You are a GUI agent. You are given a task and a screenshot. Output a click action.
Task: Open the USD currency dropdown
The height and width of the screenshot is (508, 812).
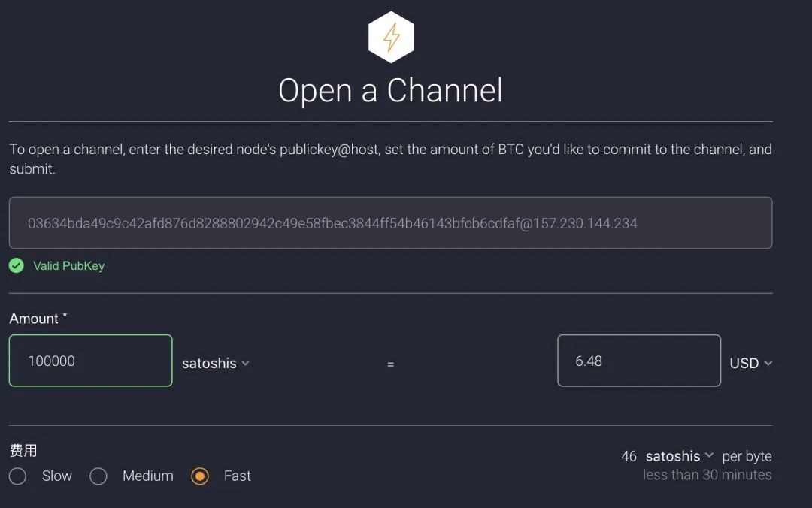(750, 363)
